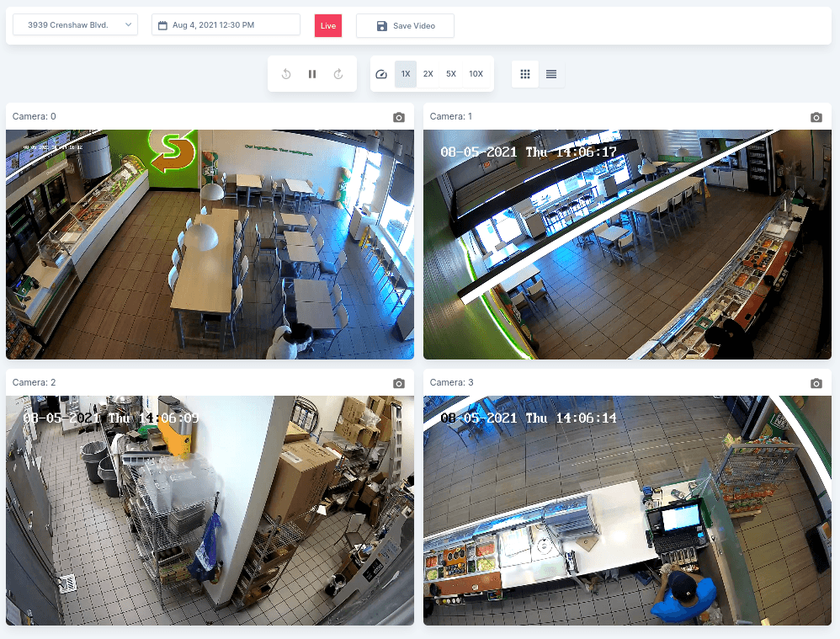Click the speedometer playback speed icon
This screenshot has height=639, width=840.
click(381, 74)
